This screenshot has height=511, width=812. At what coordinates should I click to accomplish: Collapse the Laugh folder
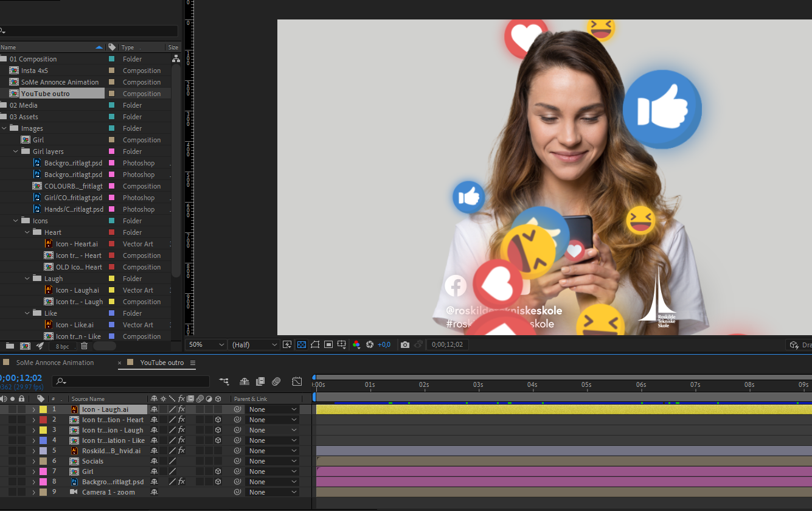coord(27,279)
